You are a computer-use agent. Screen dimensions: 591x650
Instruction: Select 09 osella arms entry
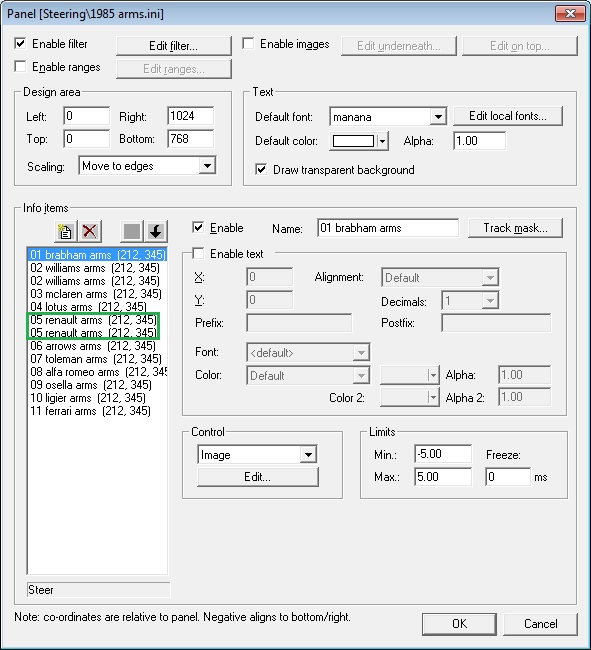pyautogui.click(x=97, y=385)
